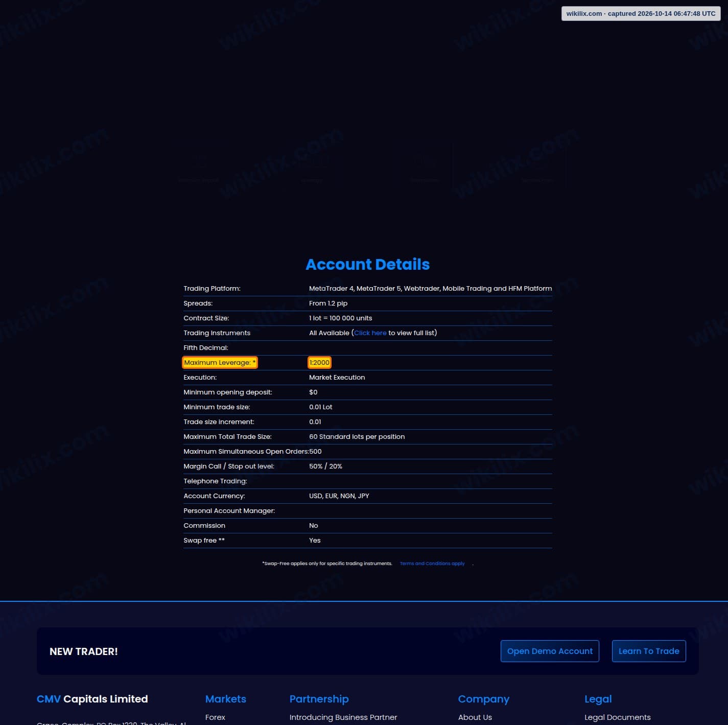
Task: Click the Minimum opening deposit $0 value
Action: coord(313,392)
